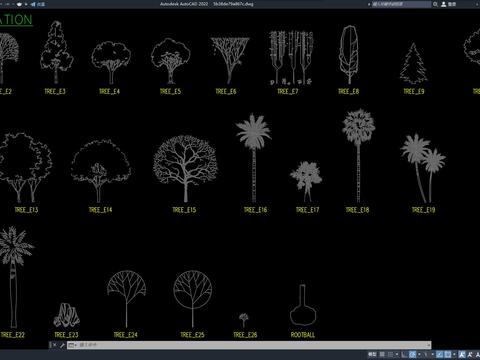Select the TREE_E23 rock cluster block
The width and height of the screenshot is (480, 360).
66,315
